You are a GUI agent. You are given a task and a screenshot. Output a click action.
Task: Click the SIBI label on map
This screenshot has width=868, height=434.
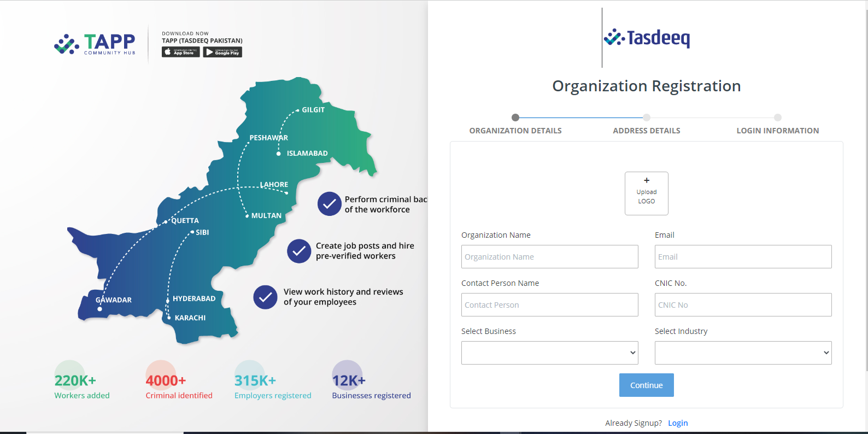click(202, 232)
